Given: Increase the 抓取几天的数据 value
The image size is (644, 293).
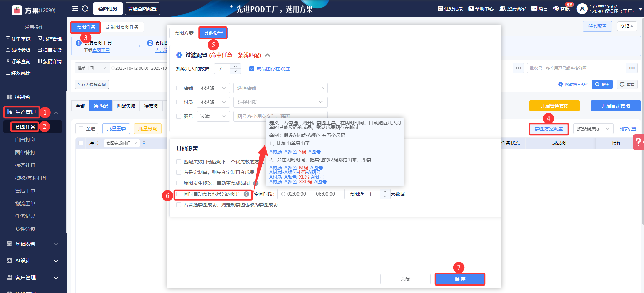Looking at the screenshot, I should tap(235, 66).
